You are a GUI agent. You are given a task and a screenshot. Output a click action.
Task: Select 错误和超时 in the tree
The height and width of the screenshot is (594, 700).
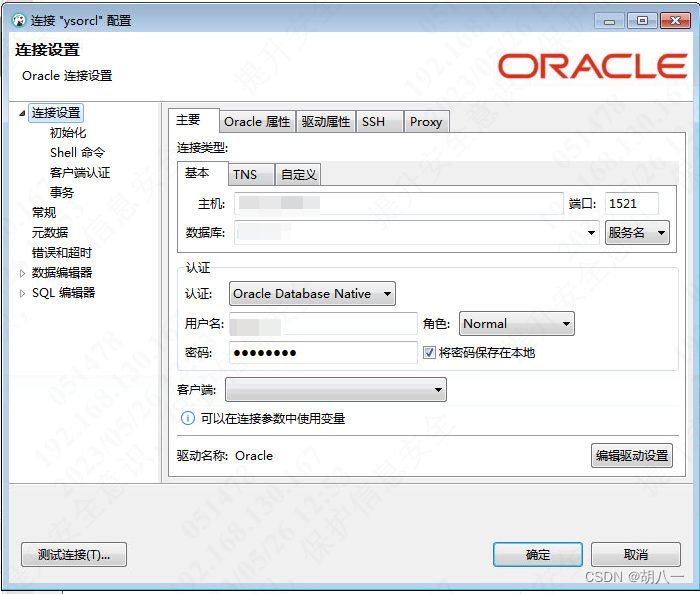coord(62,253)
